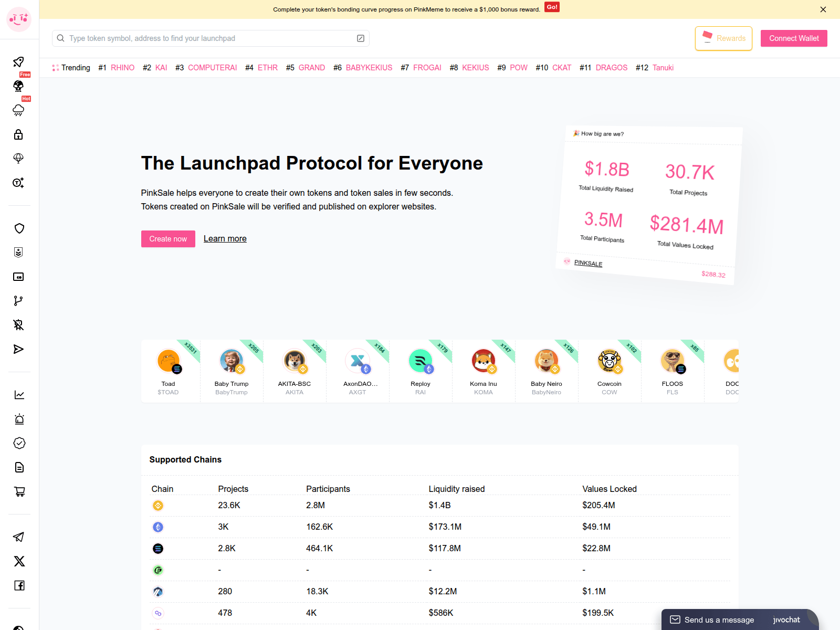Open the Cowcoin COW token card
Viewport: 840px width, 630px height.
[x=610, y=371]
